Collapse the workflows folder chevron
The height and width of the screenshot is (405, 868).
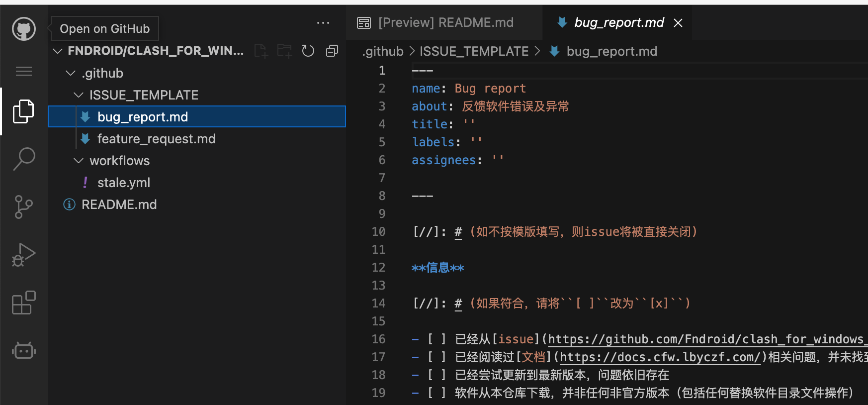[x=79, y=161]
